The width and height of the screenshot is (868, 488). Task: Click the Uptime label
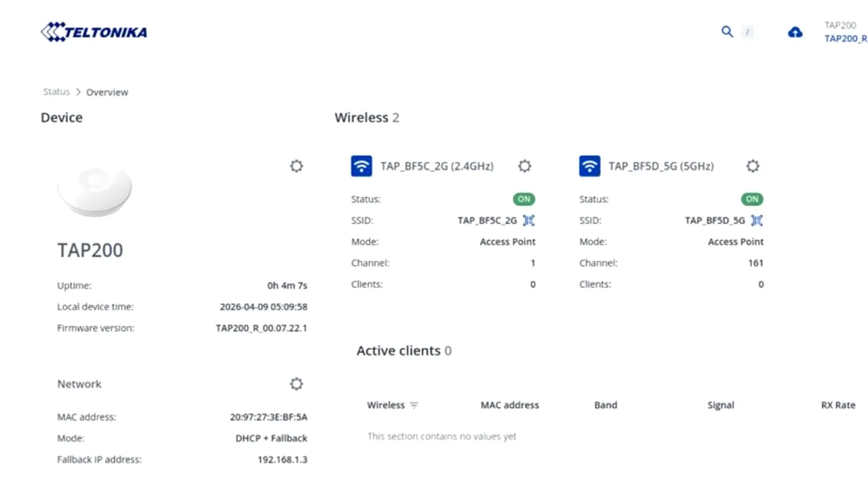click(x=74, y=285)
